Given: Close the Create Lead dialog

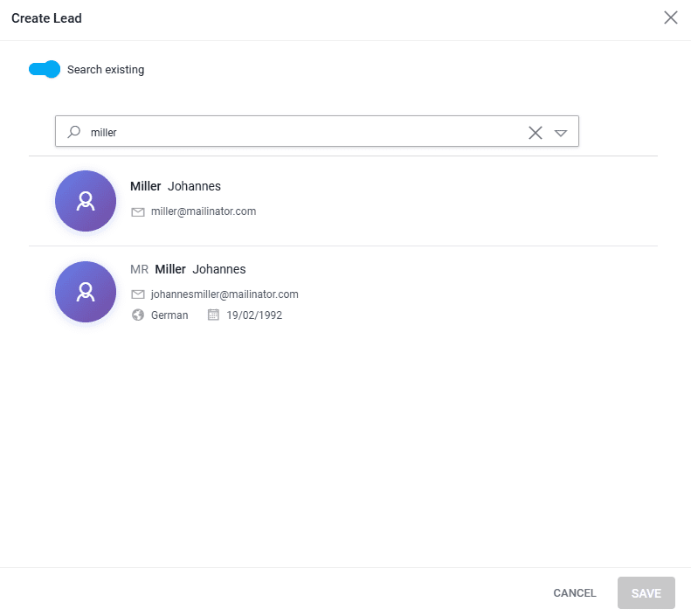Looking at the screenshot, I should (x=671, y=18).
